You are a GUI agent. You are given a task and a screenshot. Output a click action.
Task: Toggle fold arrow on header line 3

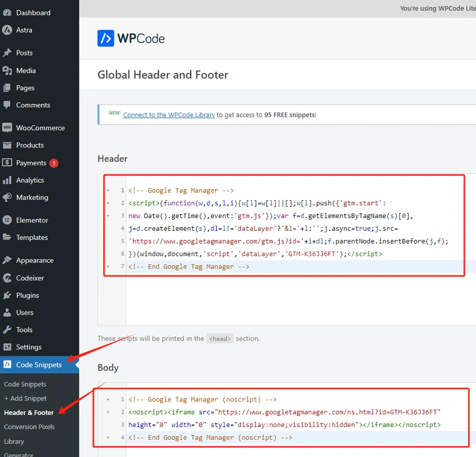tap(108, 216)
